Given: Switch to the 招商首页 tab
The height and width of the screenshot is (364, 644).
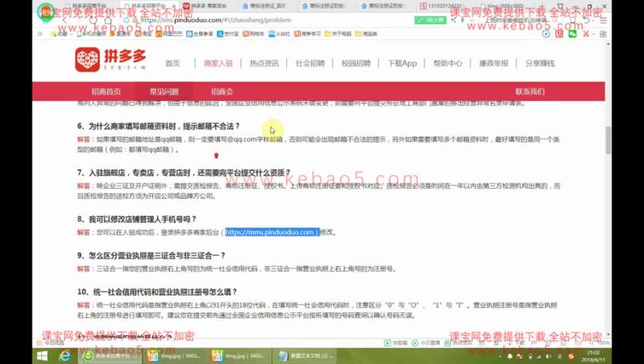Looking at the screenshot, I should click(106, 91).
